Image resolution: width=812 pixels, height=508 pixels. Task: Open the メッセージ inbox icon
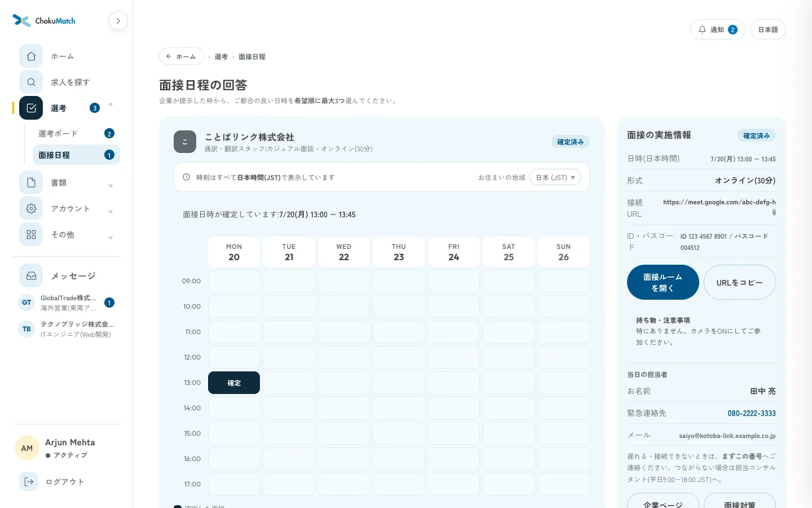pos(31,276)
